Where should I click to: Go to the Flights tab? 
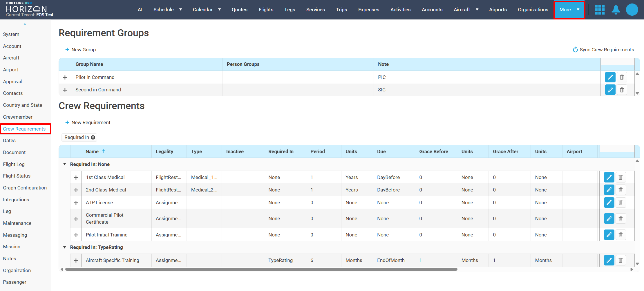tap(266, 10)
